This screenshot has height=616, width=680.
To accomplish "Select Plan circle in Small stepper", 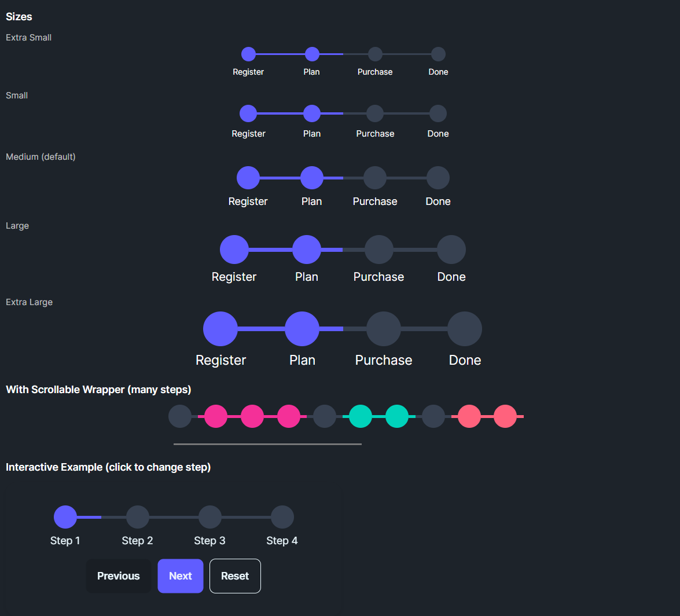I will tap(312, 113).
